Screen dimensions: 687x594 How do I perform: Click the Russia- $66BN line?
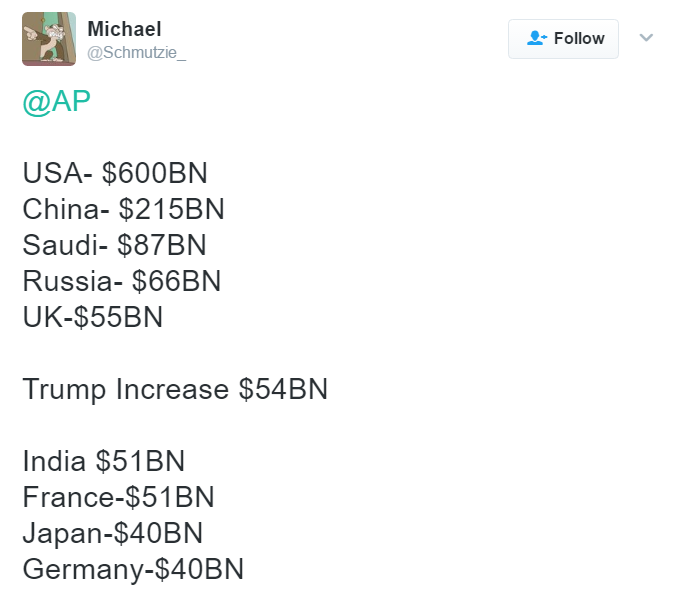tap(122, 281)
